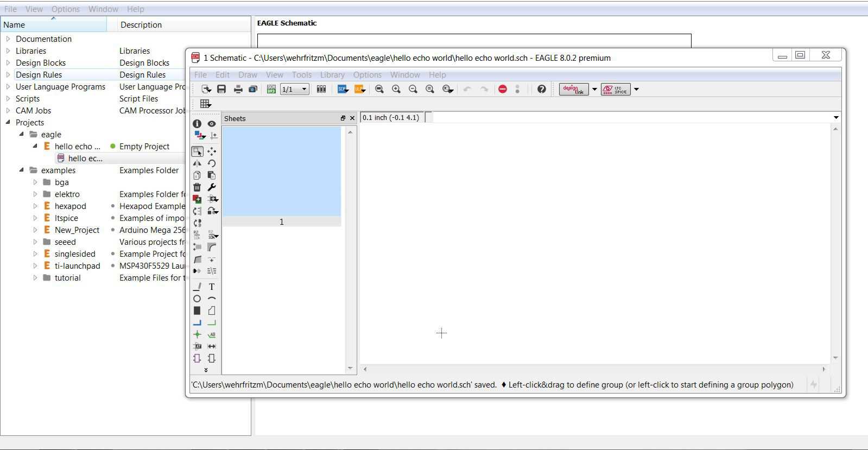Select the Move tool with four arrows
The image size is (868, 450).
point(212,151)
